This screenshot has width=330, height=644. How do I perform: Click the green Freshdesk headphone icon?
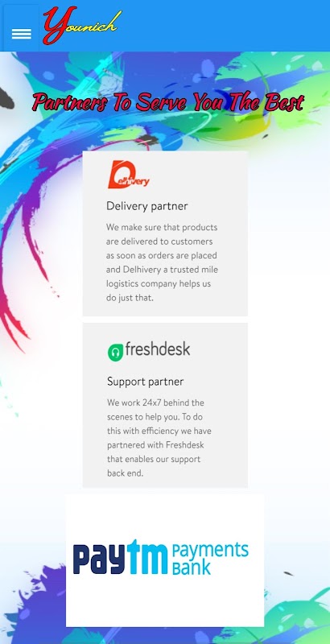[x=115, y=353]
